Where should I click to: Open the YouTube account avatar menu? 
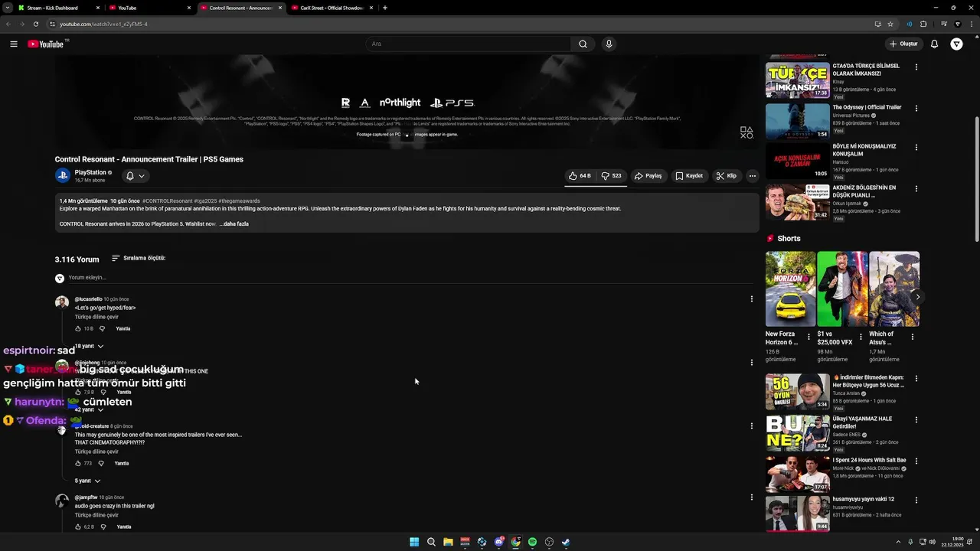(956, 44)
